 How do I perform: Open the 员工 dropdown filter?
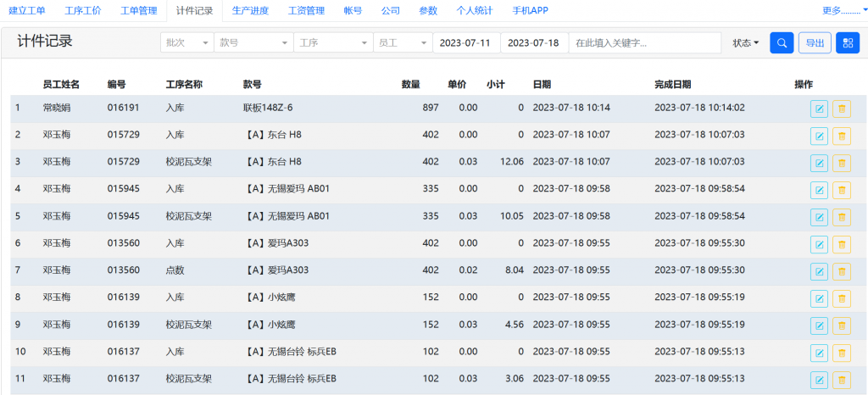403,42
